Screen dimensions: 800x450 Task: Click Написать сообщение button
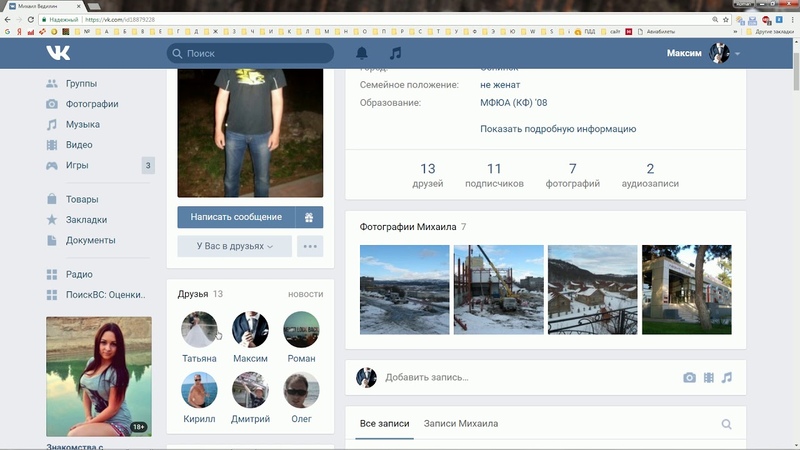pos(236,217)
